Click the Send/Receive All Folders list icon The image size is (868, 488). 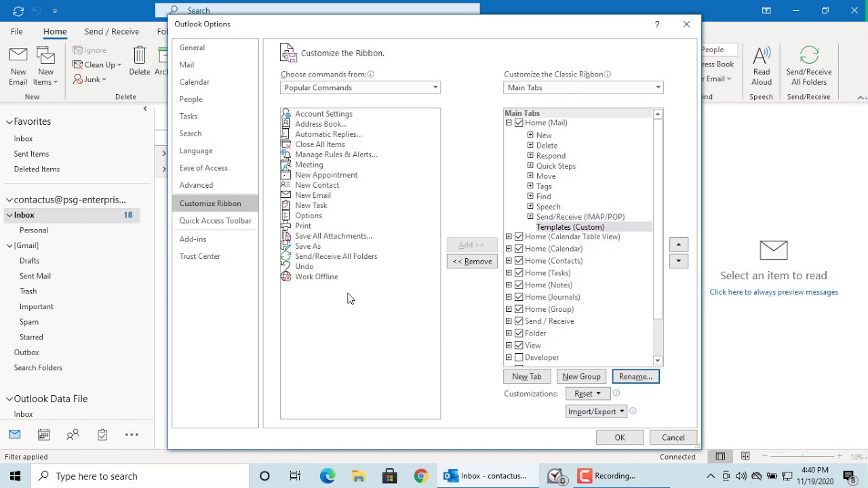pyautogui.click(x=285, y=256)
